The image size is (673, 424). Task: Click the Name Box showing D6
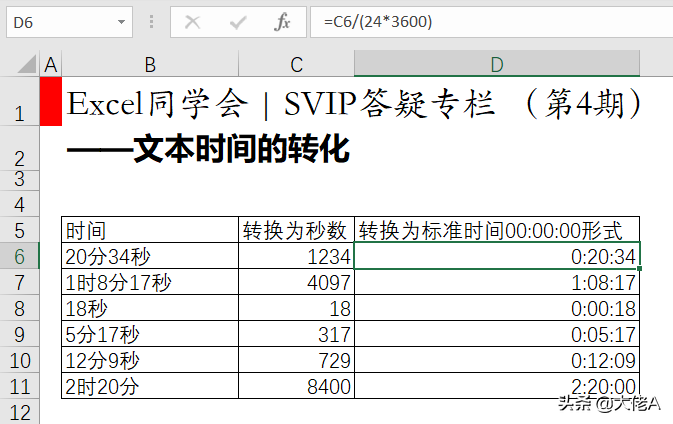pyautogui.click(x=69, y=22)
